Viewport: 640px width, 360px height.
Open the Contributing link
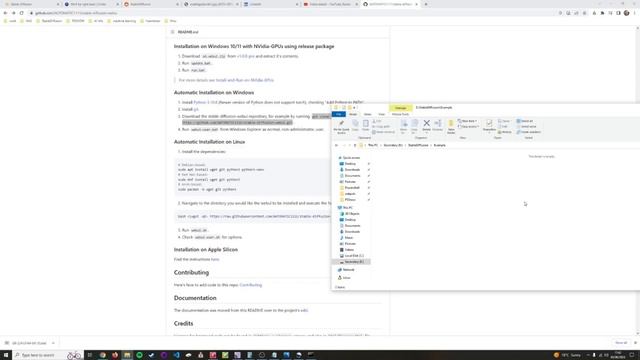pos(251,285)
